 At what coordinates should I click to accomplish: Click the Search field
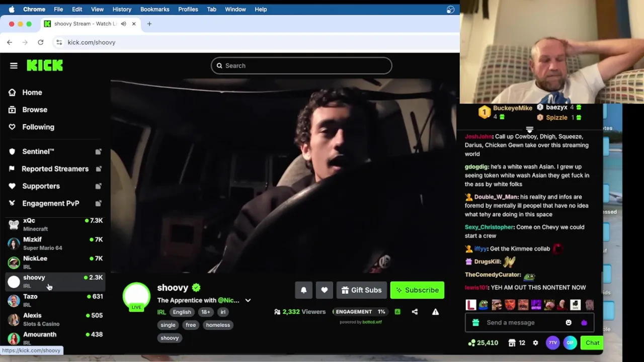[x=301, y=65]
